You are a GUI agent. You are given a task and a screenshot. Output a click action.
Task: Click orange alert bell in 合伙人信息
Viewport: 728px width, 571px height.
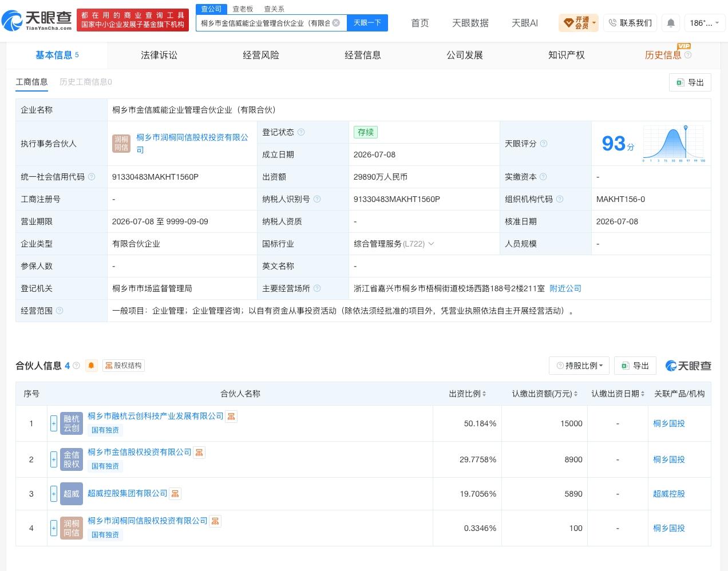pyautogui.click(x=92, y=366)
